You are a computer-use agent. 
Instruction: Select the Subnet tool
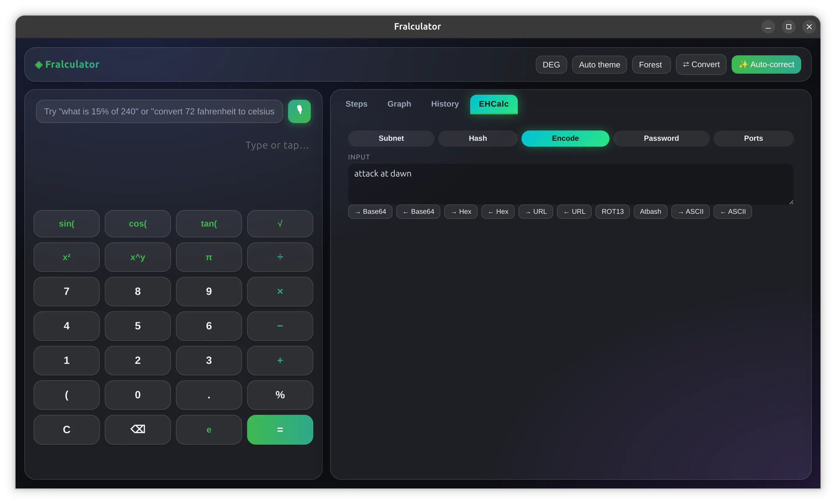click(391, 138)
